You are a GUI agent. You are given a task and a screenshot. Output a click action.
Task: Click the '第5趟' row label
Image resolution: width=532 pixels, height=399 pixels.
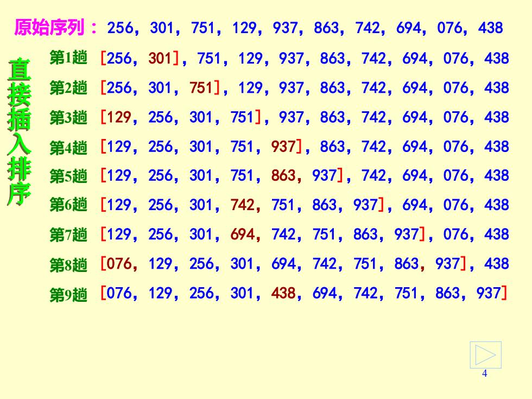[68, 176]
